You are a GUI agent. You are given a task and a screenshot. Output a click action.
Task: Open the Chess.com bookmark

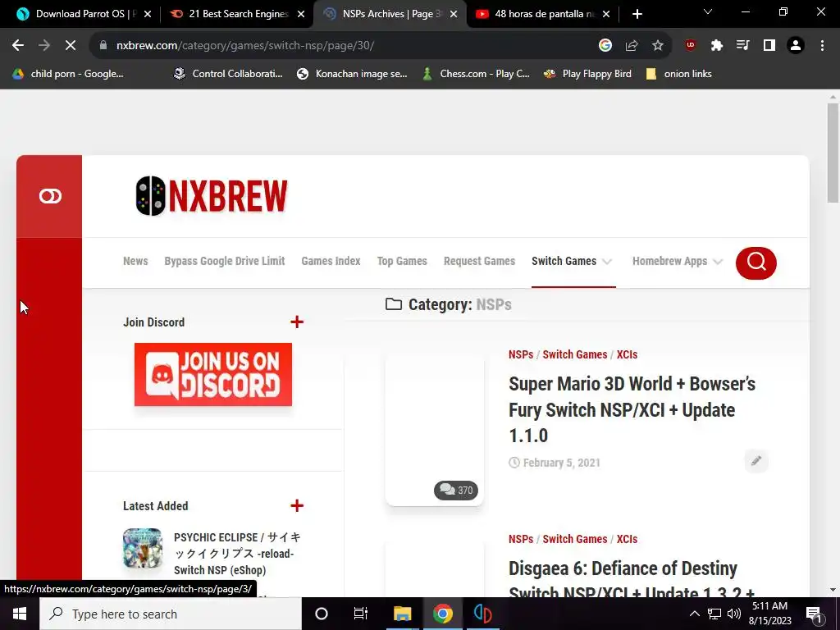coord(476,74)
